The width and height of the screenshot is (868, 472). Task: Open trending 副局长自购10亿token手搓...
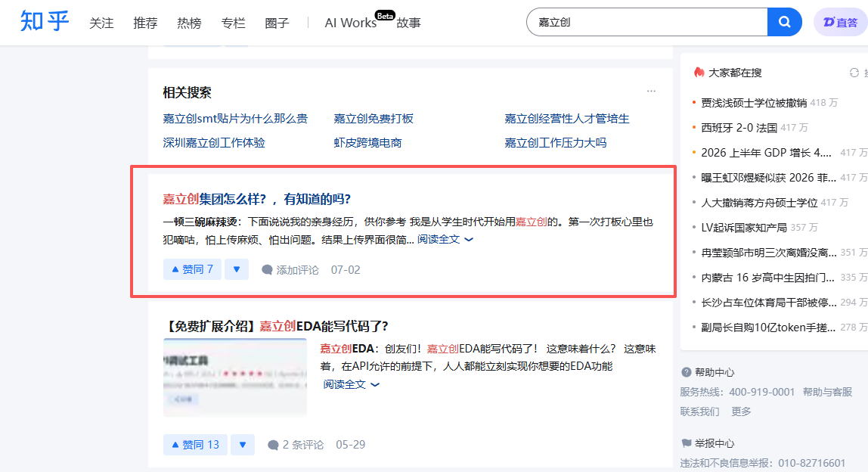point(768,328)
